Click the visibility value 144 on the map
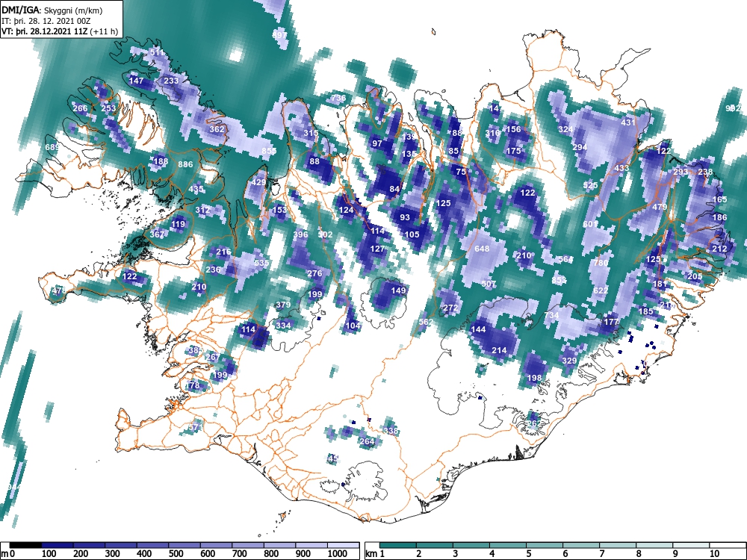The image size is (747, 560). pos(478,329)
